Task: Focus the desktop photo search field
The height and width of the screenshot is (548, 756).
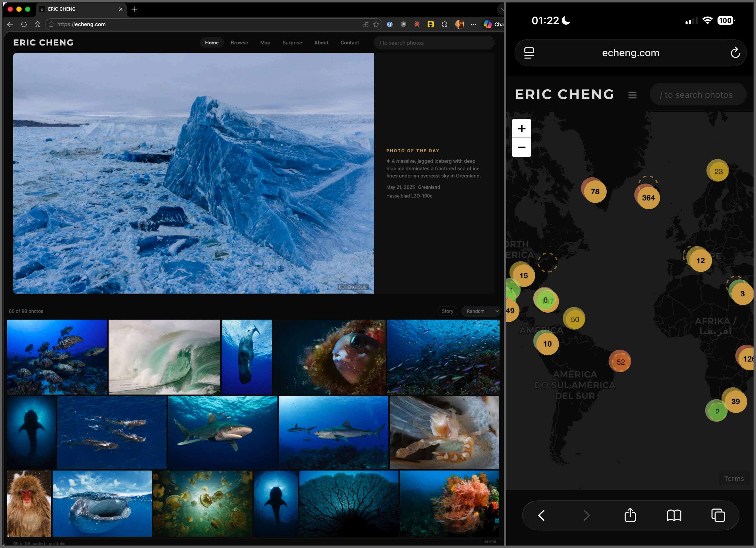Action: coord(434,43)
